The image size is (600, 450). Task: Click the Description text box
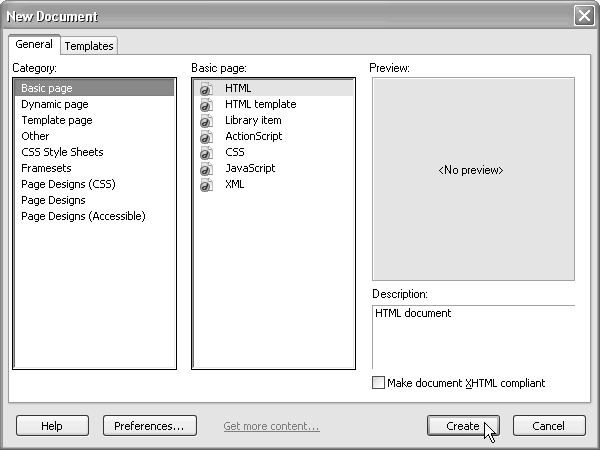(473, 337)
